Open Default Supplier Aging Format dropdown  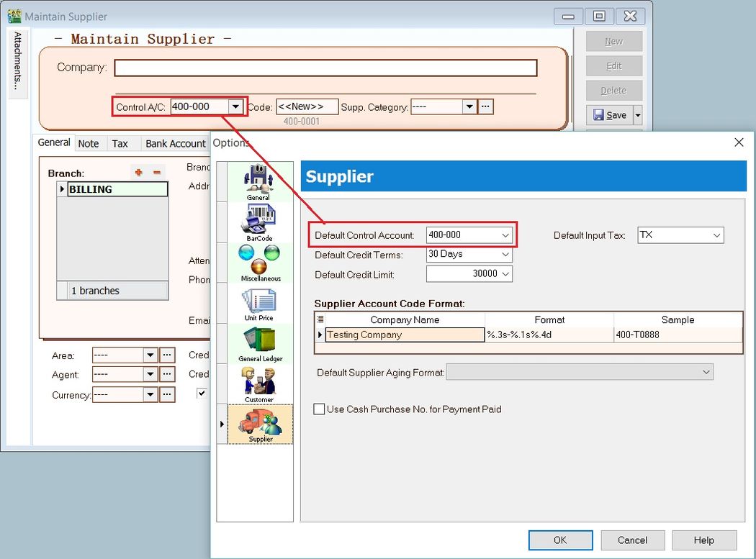[x=706, y=372]
